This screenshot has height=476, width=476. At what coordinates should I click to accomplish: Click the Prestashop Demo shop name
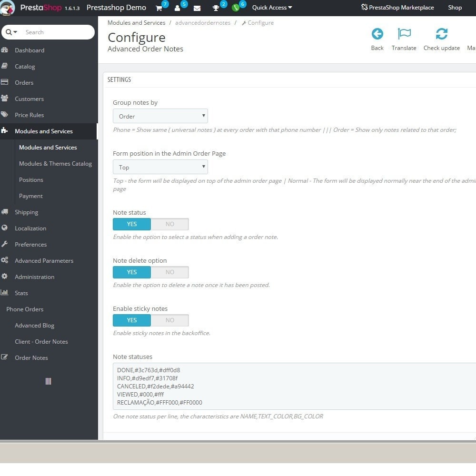click(x=116, y=8)
